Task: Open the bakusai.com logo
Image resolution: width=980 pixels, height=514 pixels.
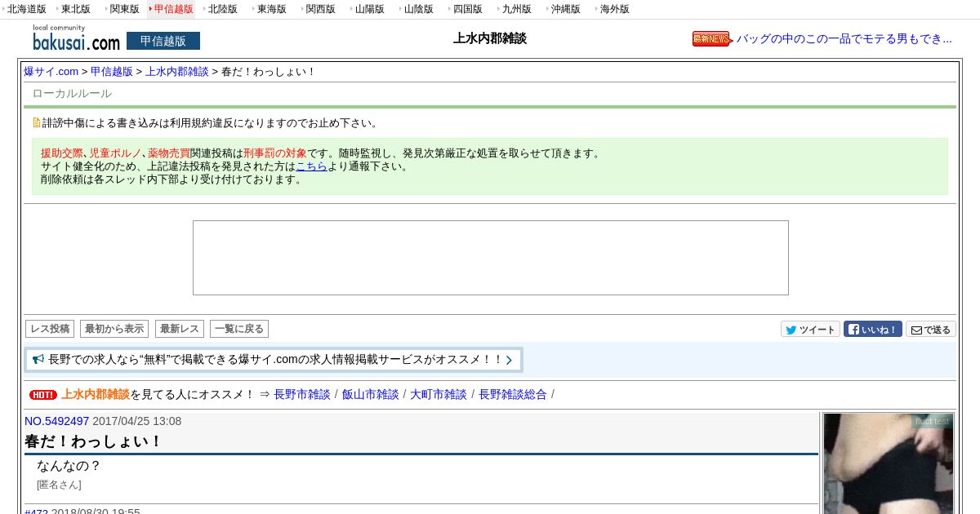Action: (x=76, y=38)
